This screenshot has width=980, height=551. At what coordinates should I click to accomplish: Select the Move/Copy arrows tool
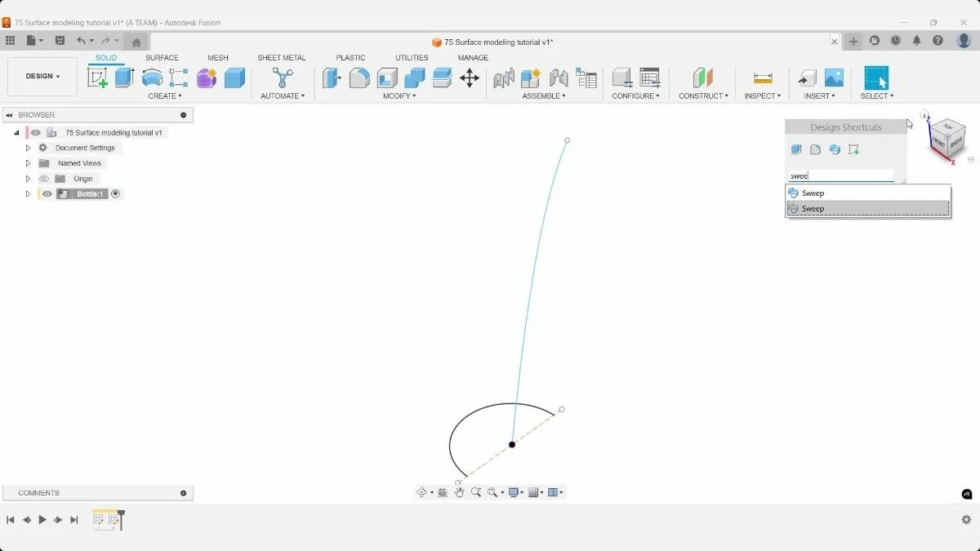pyautogui.click(x=470, y=78)
